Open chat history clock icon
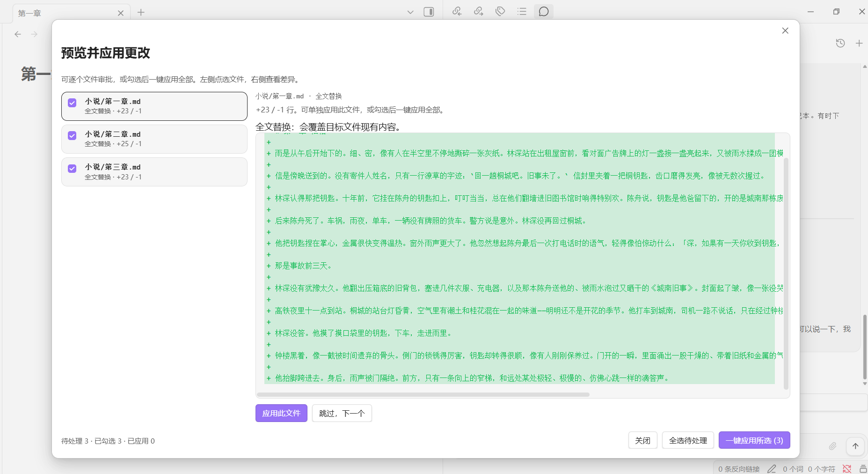Screen dimensions: 868x474 click(840, 43)
